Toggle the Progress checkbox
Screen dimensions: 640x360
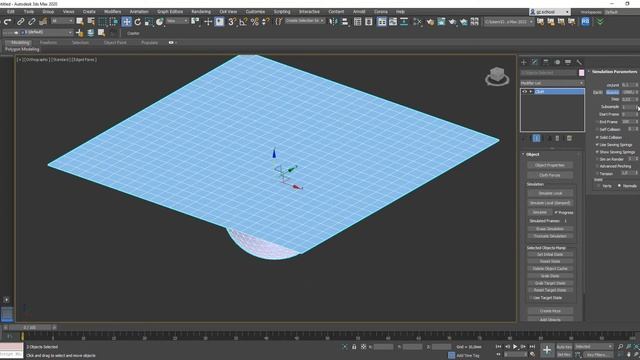pos(556,213)
